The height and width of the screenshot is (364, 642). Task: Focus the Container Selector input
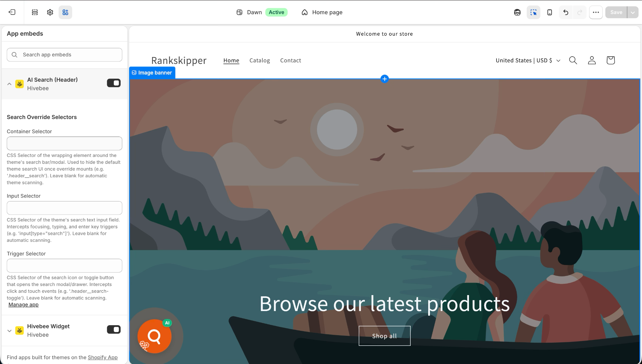point(65,143)
